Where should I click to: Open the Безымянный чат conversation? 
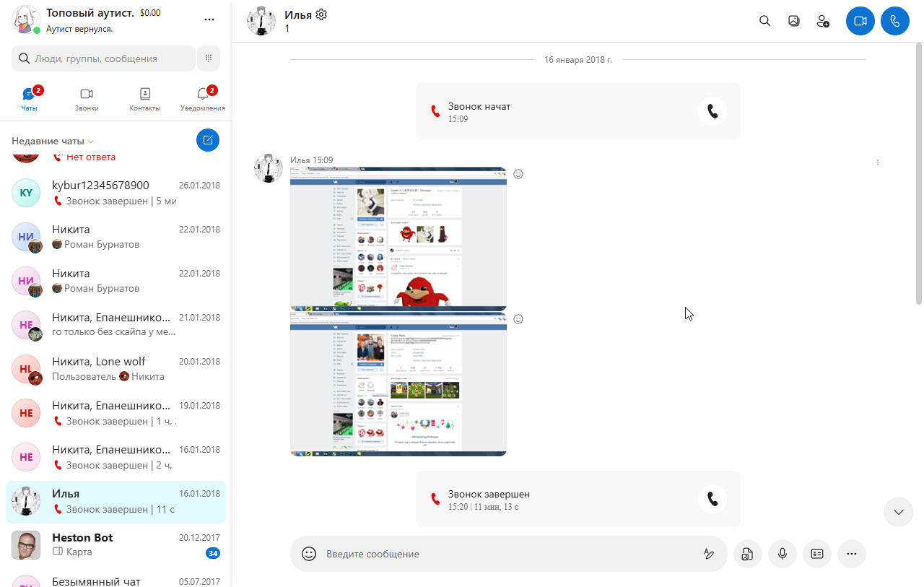115,579
